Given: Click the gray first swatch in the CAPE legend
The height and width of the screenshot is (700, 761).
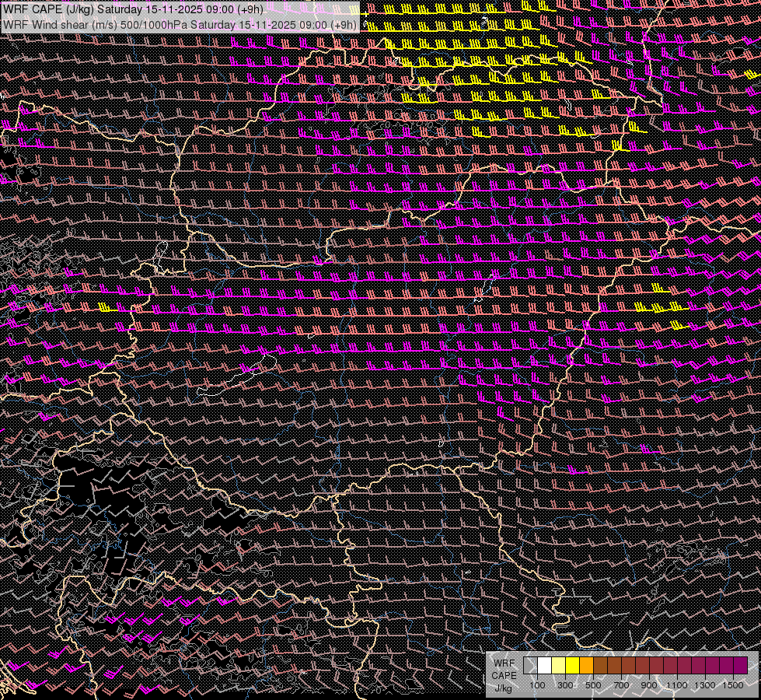Looking at the screenshot, I should click(530, 666).
